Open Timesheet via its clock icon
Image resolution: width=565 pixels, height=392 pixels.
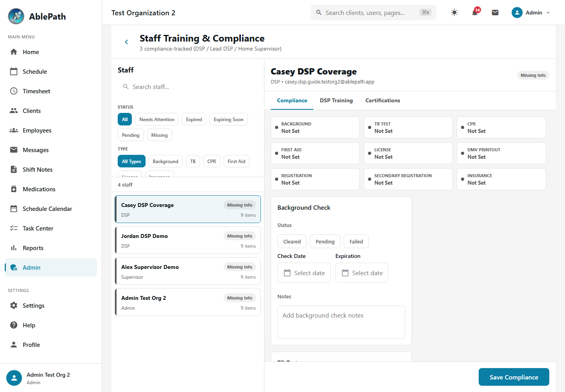14,91
